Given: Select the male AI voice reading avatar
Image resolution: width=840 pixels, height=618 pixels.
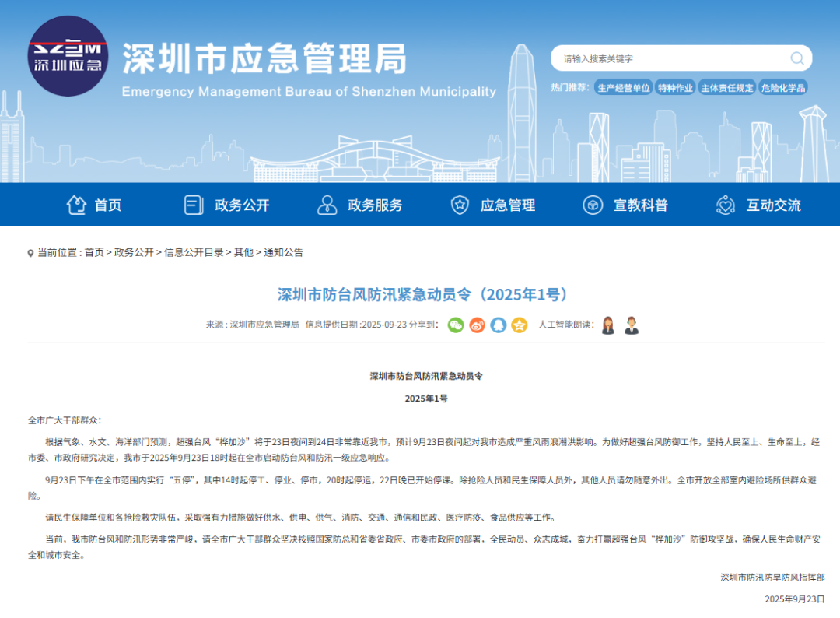Looking at the screenshot, I should pos(632,325).
